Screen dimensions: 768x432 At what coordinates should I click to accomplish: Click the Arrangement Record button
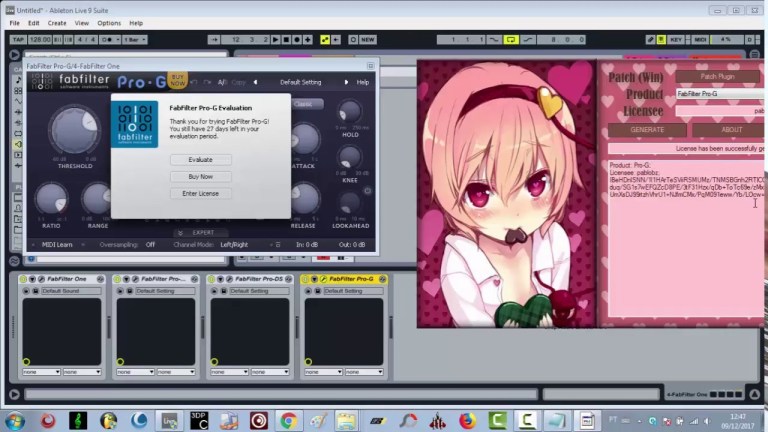[297, 40]
